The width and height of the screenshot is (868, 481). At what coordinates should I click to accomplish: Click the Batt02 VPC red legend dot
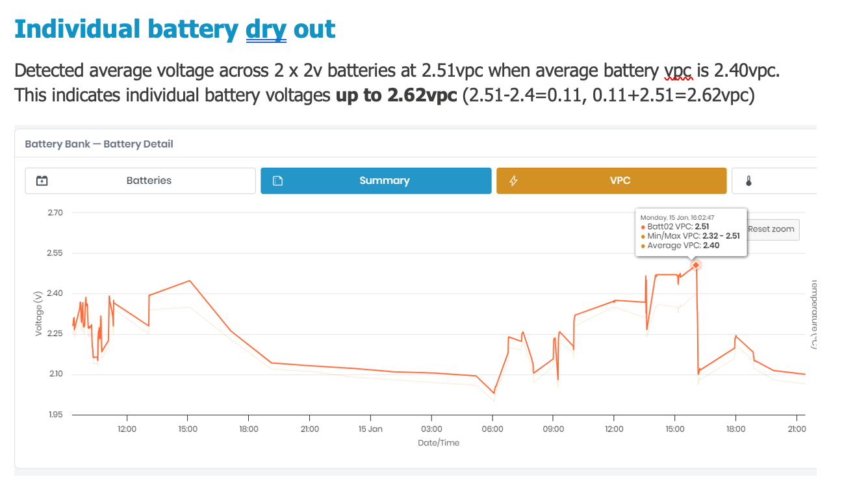pos(643,227)
